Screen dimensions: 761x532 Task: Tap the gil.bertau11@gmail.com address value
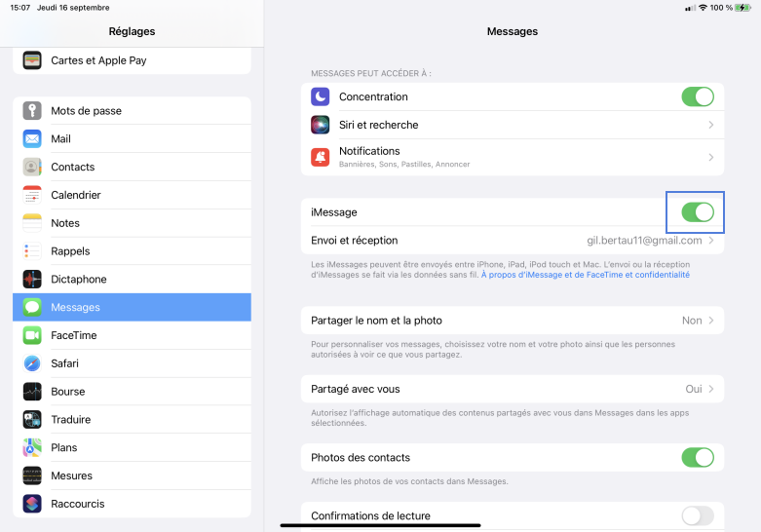tap(644, 241)
